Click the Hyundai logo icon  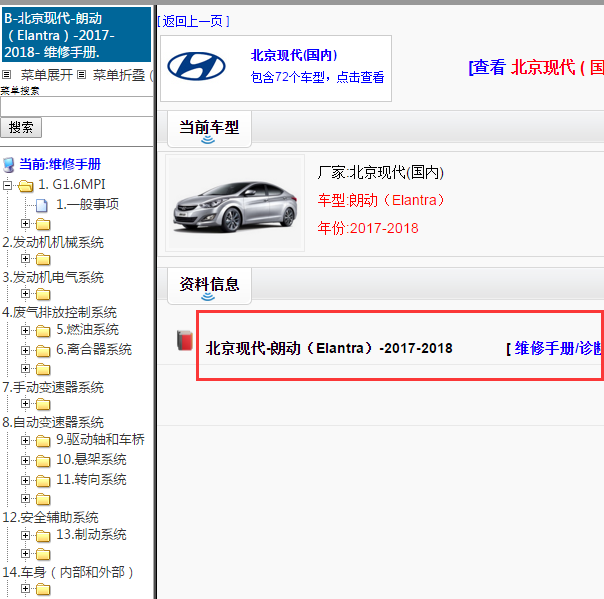click(196, 66)
